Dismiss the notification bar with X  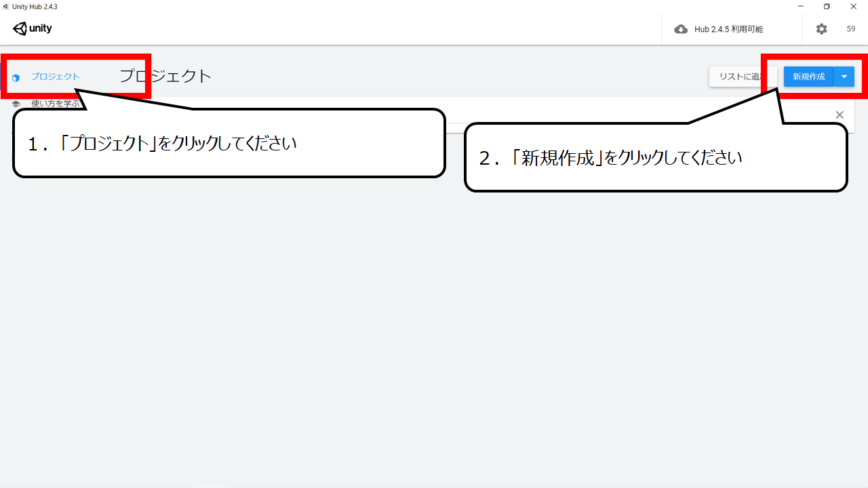(840, 115)
